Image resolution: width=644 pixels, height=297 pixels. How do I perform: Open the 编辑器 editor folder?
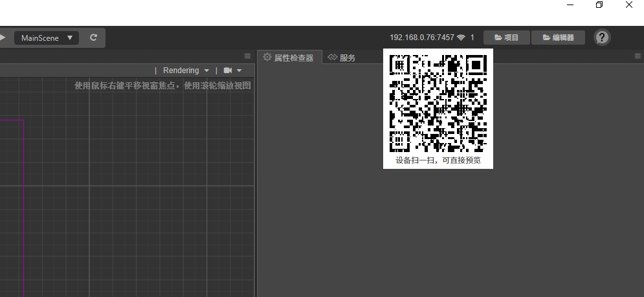click(558, 38)
